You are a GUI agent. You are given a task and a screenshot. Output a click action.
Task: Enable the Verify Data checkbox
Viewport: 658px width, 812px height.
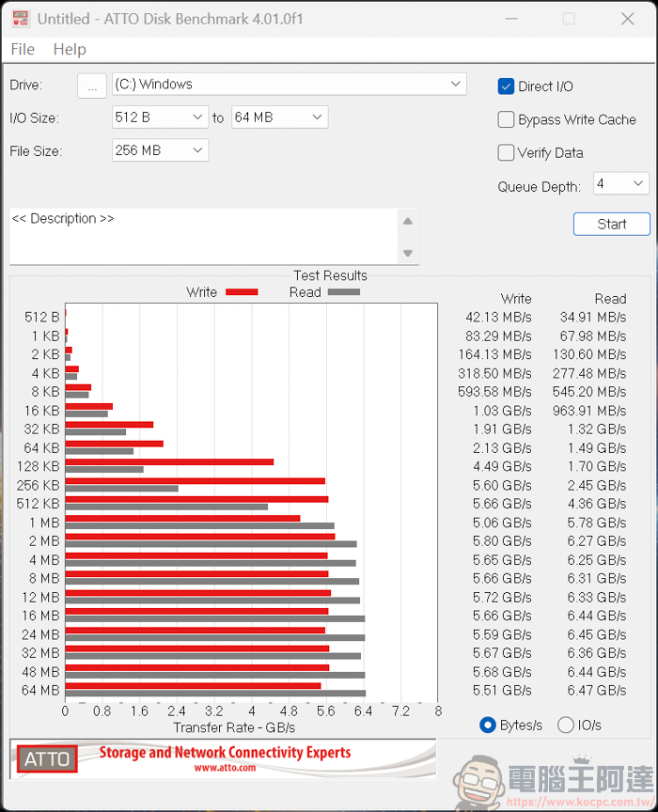(x=506, y=152)
